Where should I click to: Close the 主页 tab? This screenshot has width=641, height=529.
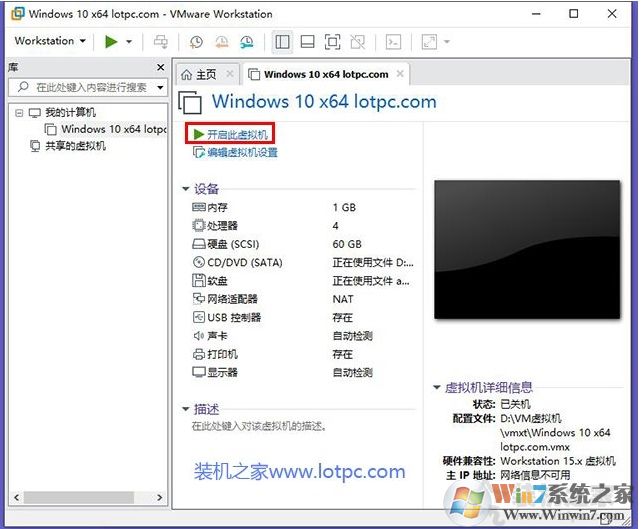click(x=230, y=74)
